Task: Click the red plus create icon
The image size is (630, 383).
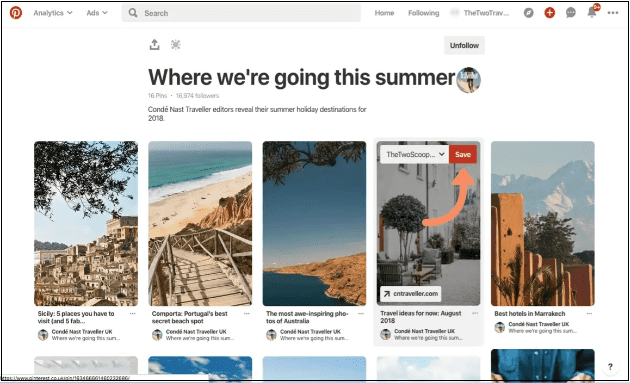Action: click(x=550, y=13)
